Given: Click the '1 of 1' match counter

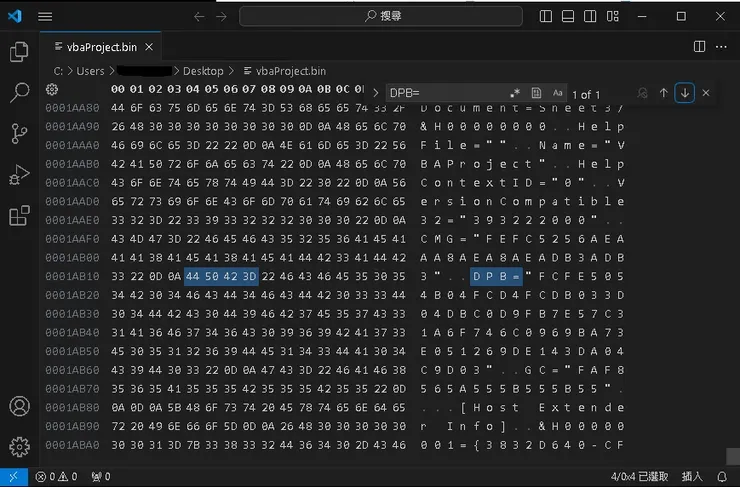Looking at the screenshot, I should click(586, 95).
